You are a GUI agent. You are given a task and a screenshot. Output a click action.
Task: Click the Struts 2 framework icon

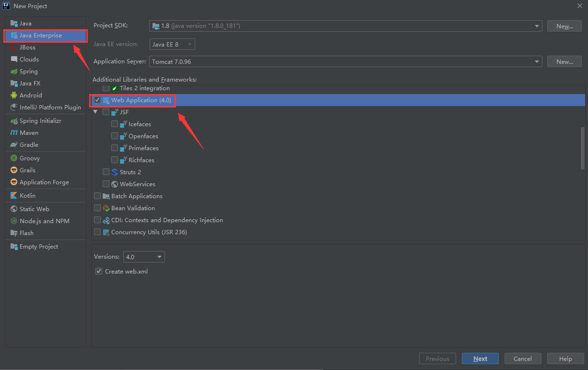(115, 172)
